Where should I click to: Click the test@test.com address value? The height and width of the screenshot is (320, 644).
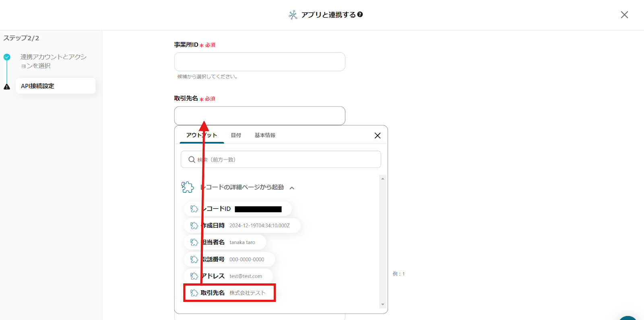click(x=246, y=276)
